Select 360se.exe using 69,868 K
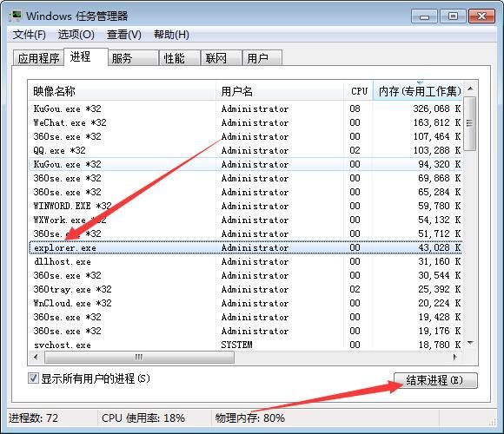Image resolution: width=504 pixels, height=434 pixels. pyautogui.click(x=246, y=178)
